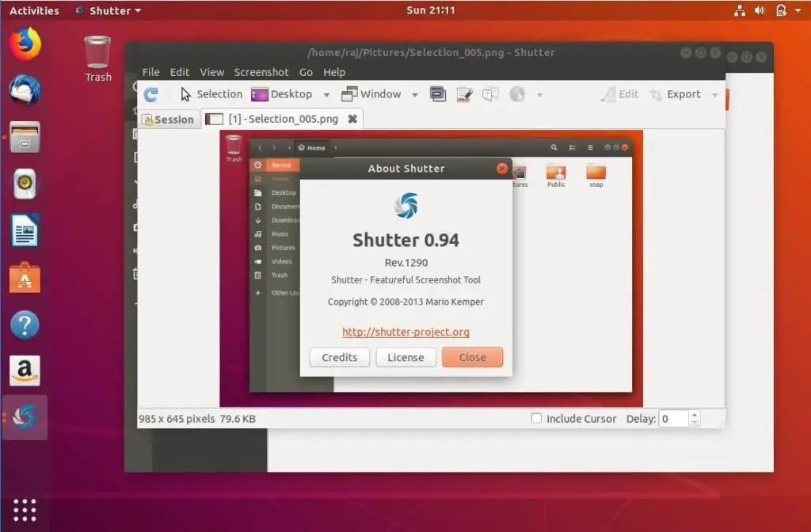
Task: Click the search magnifier in the captured file manager
Action: pos(554,147)
